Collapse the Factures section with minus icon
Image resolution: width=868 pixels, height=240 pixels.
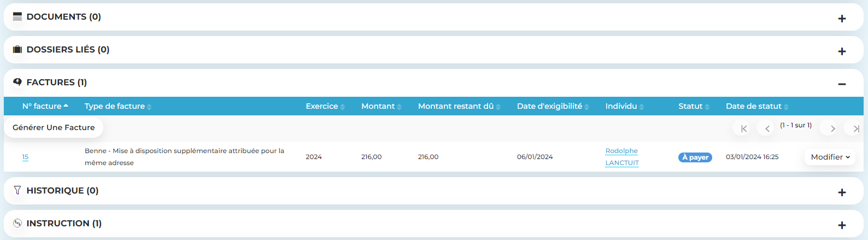(x=842, y=84)
